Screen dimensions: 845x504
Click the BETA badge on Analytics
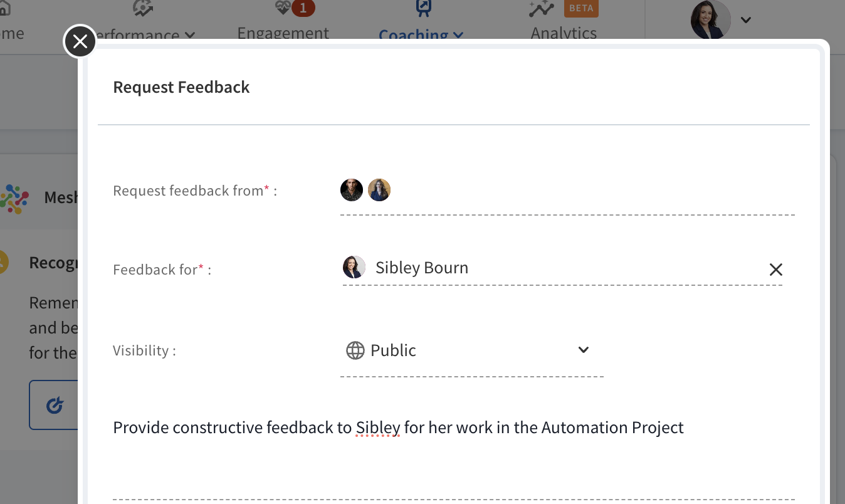[581, 8]
